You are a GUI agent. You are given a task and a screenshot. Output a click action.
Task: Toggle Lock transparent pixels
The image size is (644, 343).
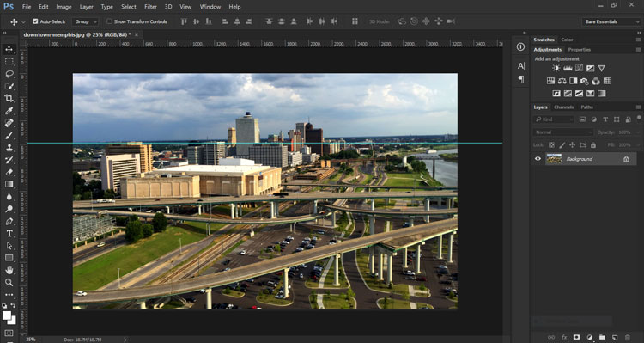(551, 145)
